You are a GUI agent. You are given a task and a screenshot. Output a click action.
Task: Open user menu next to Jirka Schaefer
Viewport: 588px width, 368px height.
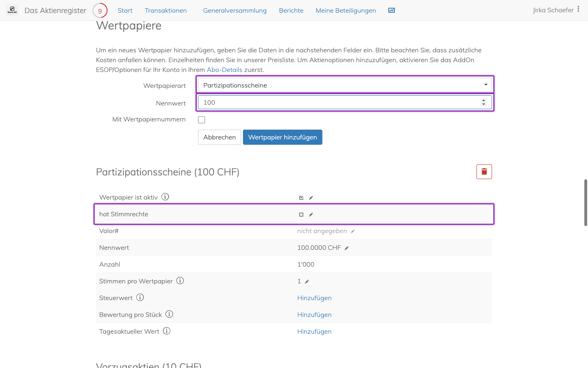(578, 9)
